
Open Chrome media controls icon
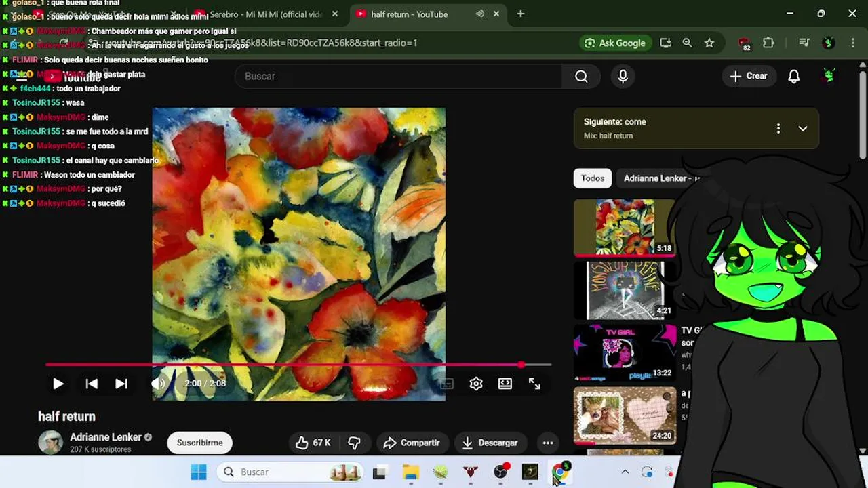click(x=804, y=43)
